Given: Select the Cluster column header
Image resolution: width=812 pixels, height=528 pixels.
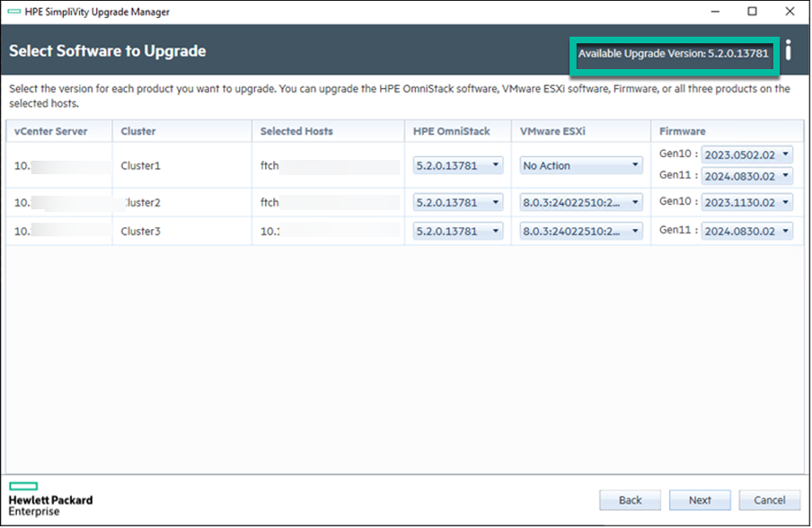Looking at the screenshot, I should [x=181, y=131].
